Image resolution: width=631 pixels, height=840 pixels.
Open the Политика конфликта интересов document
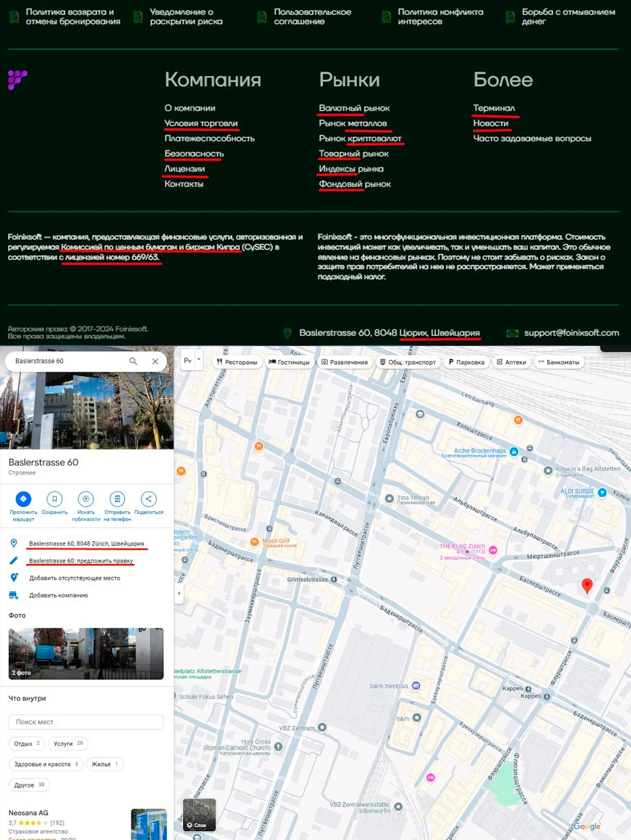coord(433,17)
